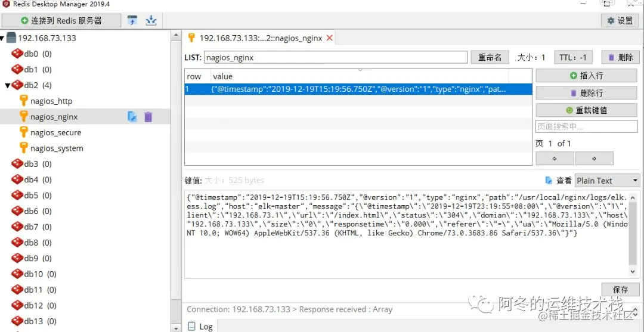Click the page search input field

[587, 127]
